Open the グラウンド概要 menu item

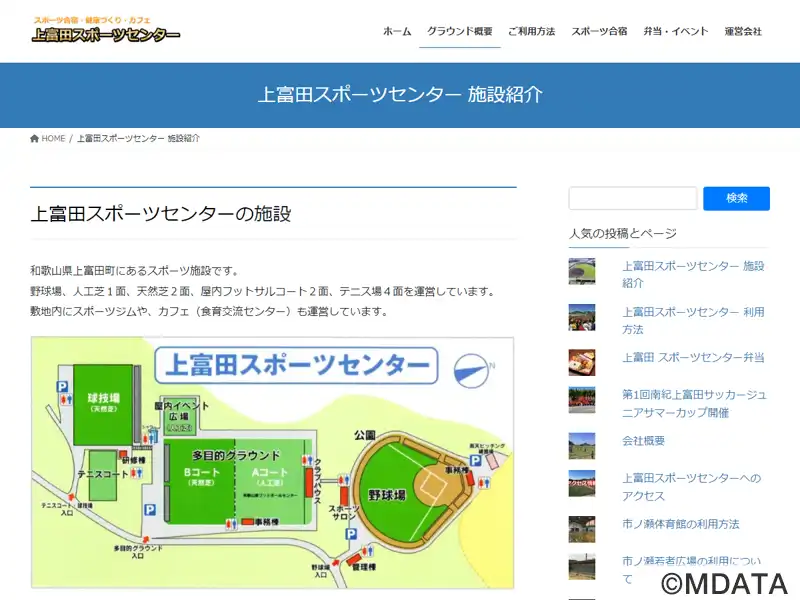(460, 31)
